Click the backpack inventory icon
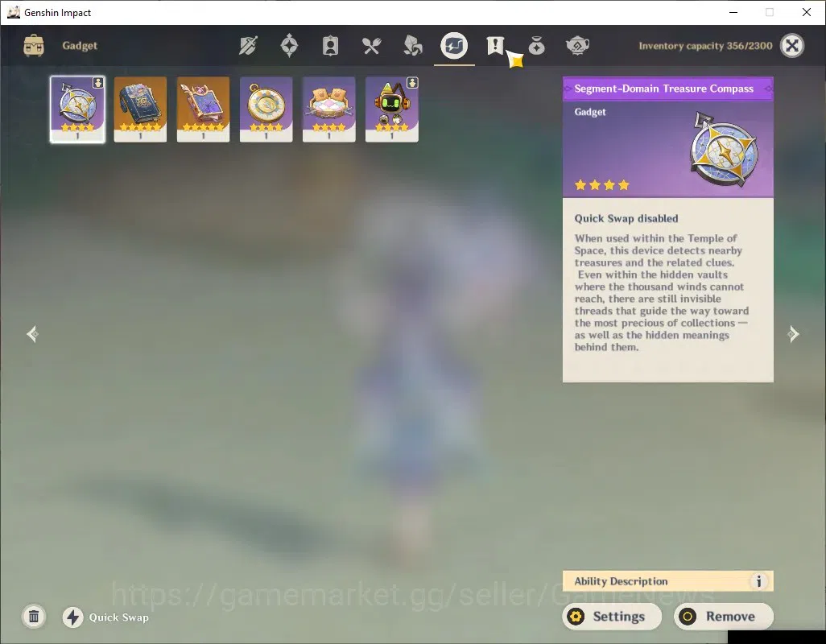The height and width of the screenshot is (644, 826). pyautogui.click(x=34, y=46)
